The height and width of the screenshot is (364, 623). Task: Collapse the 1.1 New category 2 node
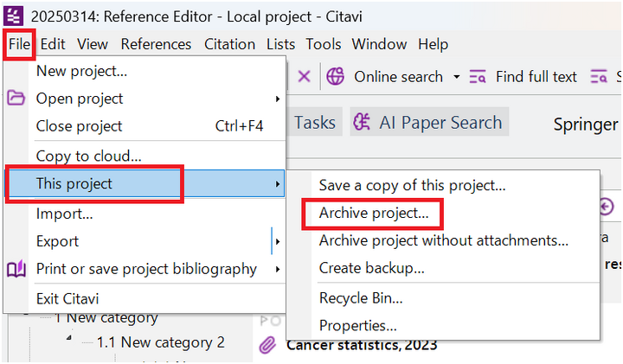[x=69, y=338]
